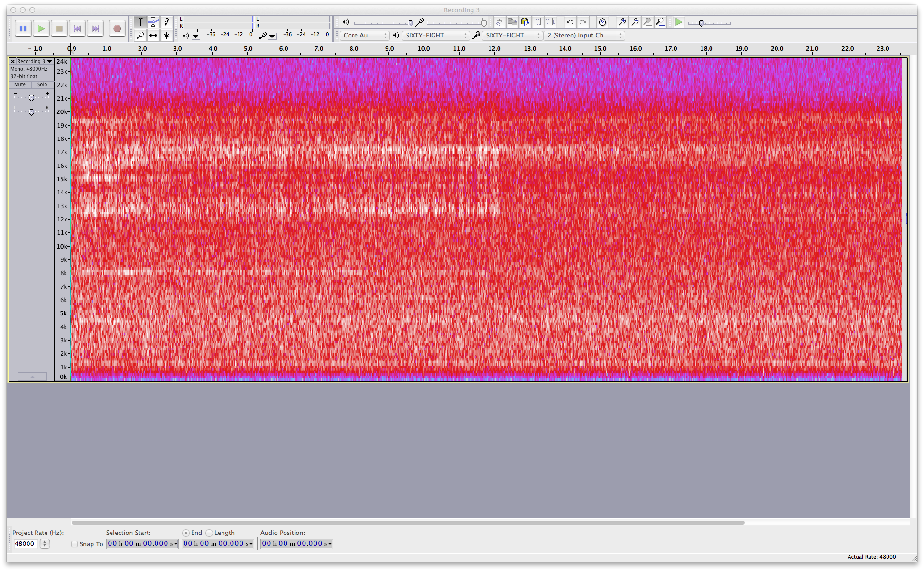Screen dimensions: 924x571
Task: Click the Project Rate input field
Action: [x=26, y=544]
